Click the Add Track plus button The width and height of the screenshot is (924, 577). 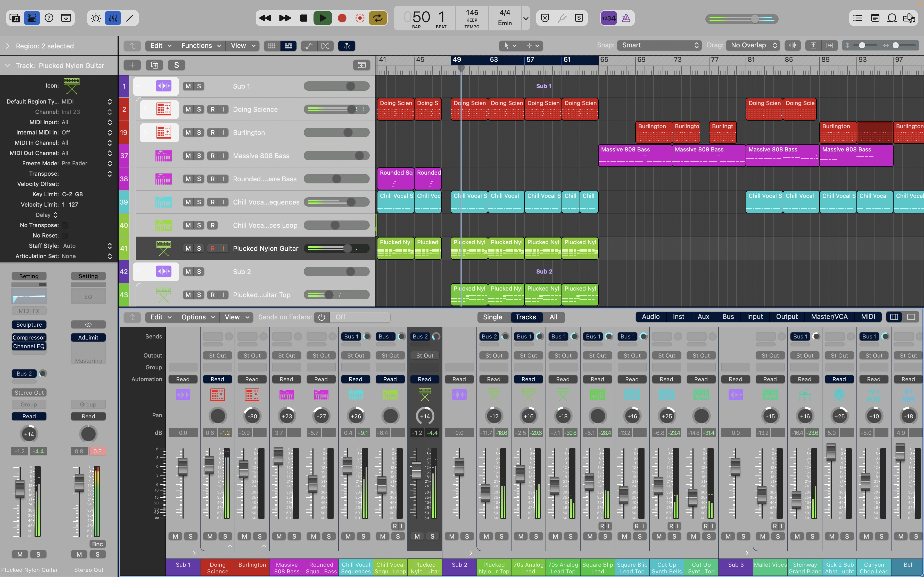pos(132,65)
